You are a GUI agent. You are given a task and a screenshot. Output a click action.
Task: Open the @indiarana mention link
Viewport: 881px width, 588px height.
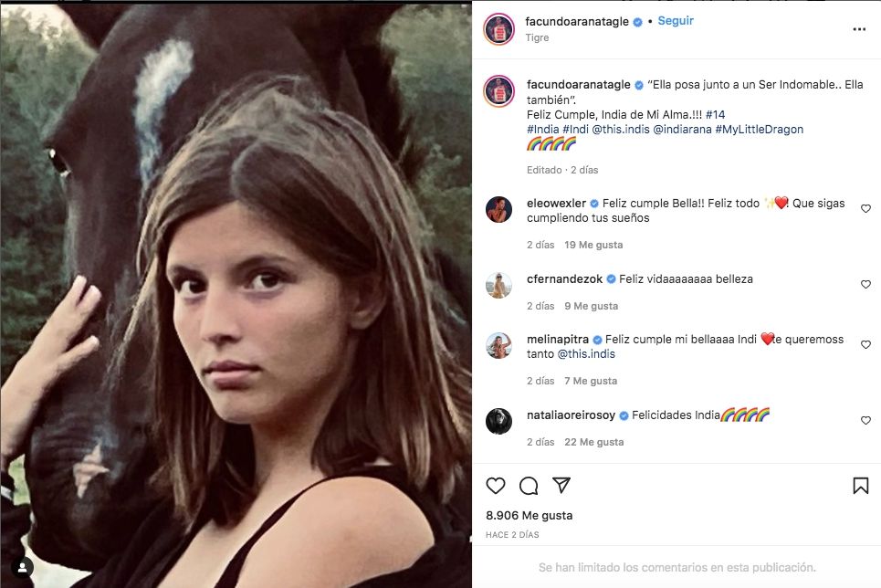pyautogui.click(x=680, y=130)
